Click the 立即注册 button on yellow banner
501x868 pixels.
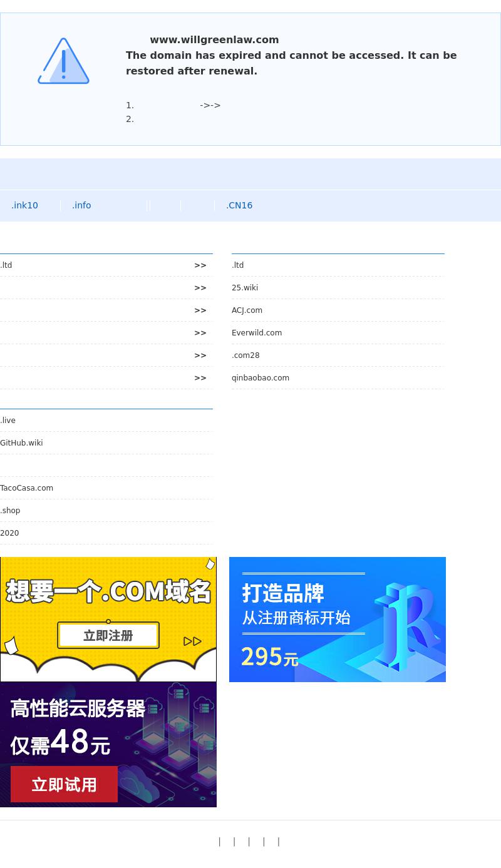click(x=108, y=635)
